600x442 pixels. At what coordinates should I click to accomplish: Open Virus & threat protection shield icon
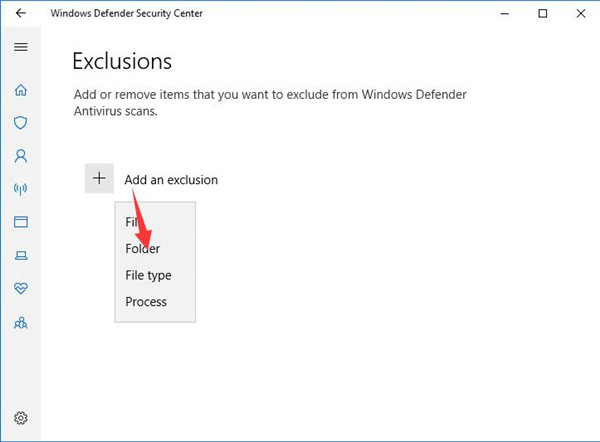tap(21, 123)
